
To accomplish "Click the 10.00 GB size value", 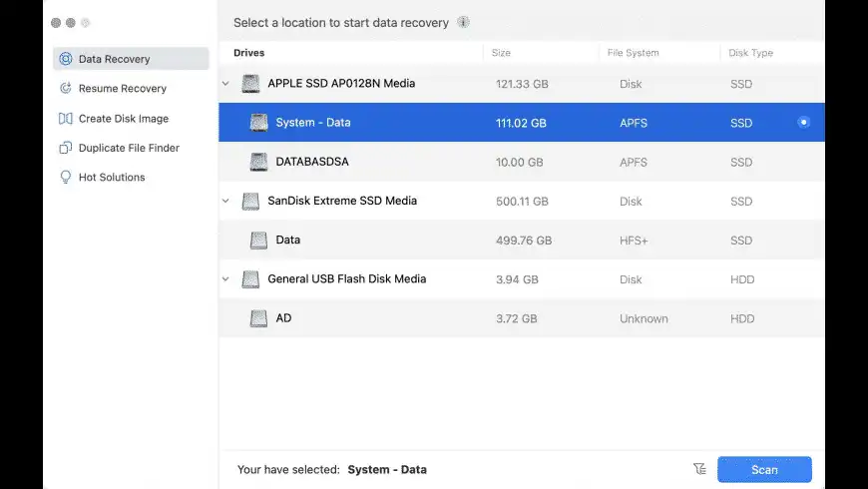I will coord(519,163).
